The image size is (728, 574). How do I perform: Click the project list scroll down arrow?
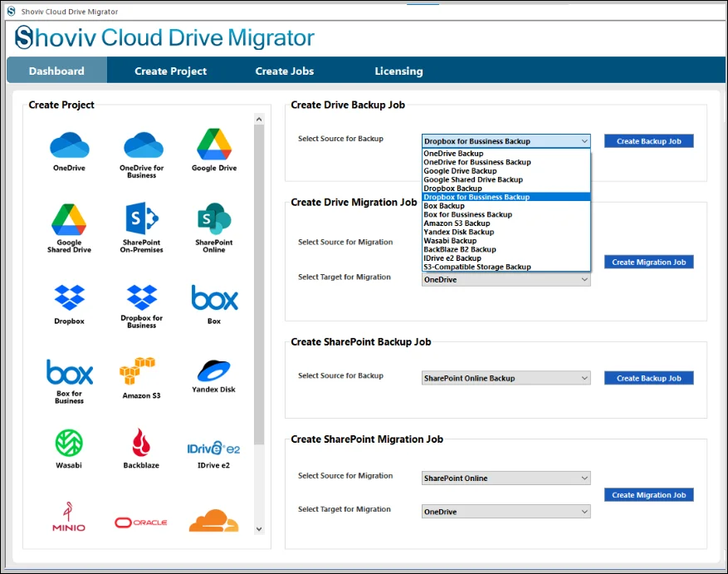pyautogui.click(x=259, y=529)
